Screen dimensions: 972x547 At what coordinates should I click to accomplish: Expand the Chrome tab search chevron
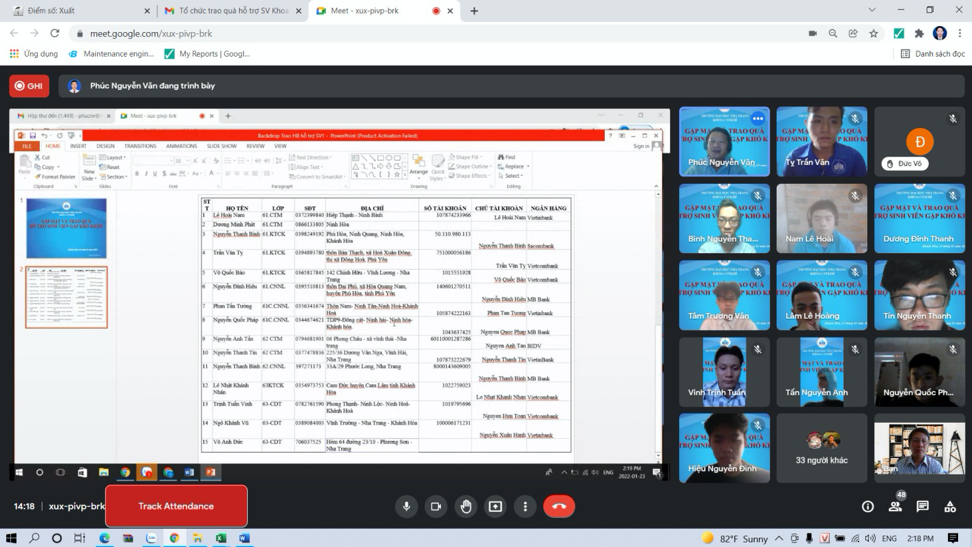pyautogui.click(x=872, y=10)
